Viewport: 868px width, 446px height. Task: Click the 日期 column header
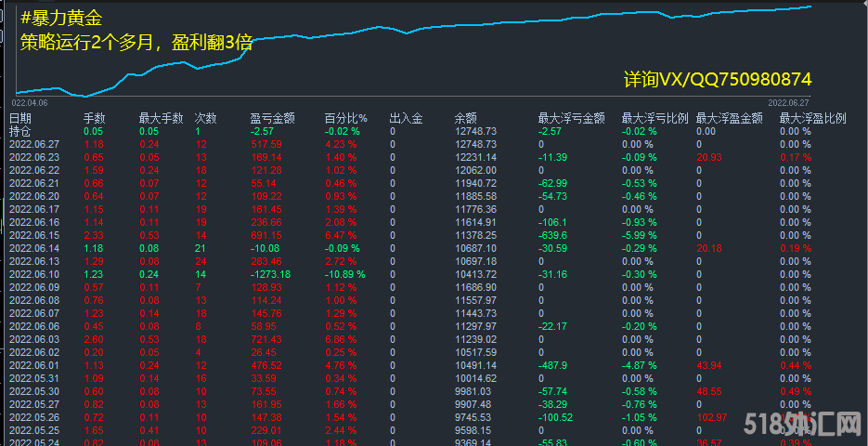(19, 119)
